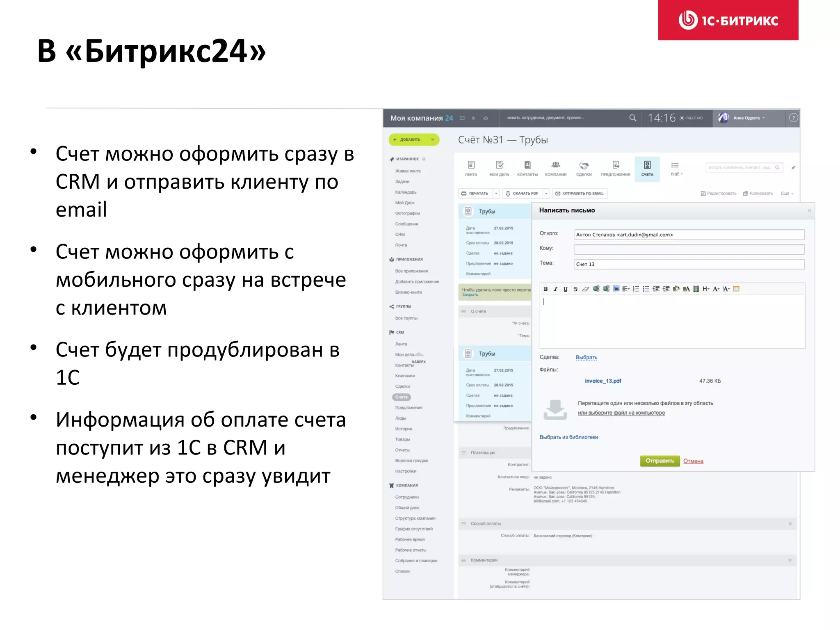Click the text background color icon

coord(686,289)
